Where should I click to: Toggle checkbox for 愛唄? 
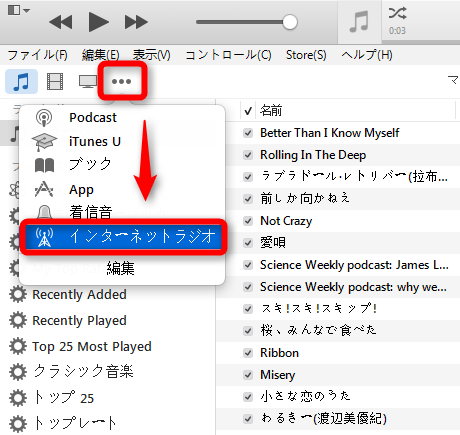pos(248,243)
